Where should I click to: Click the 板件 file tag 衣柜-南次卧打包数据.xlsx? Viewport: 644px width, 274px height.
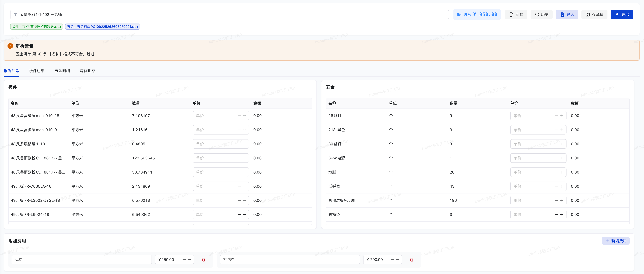click(37, 26)
